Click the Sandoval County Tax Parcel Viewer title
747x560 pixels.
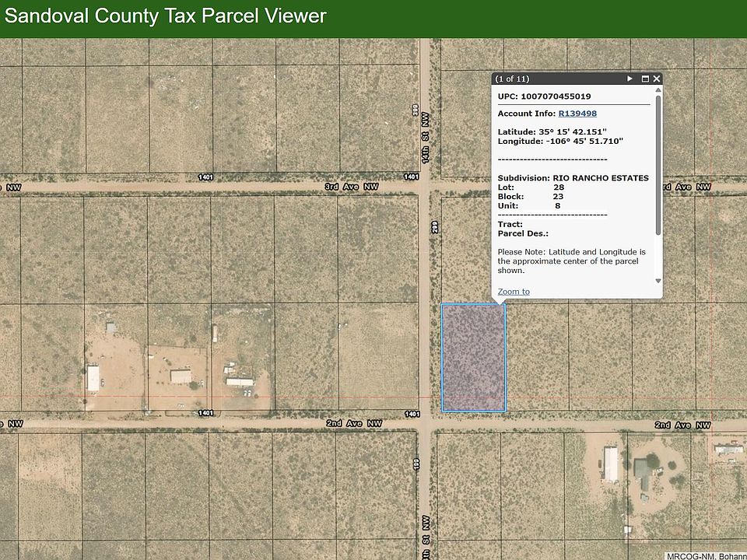click(165, 16)
